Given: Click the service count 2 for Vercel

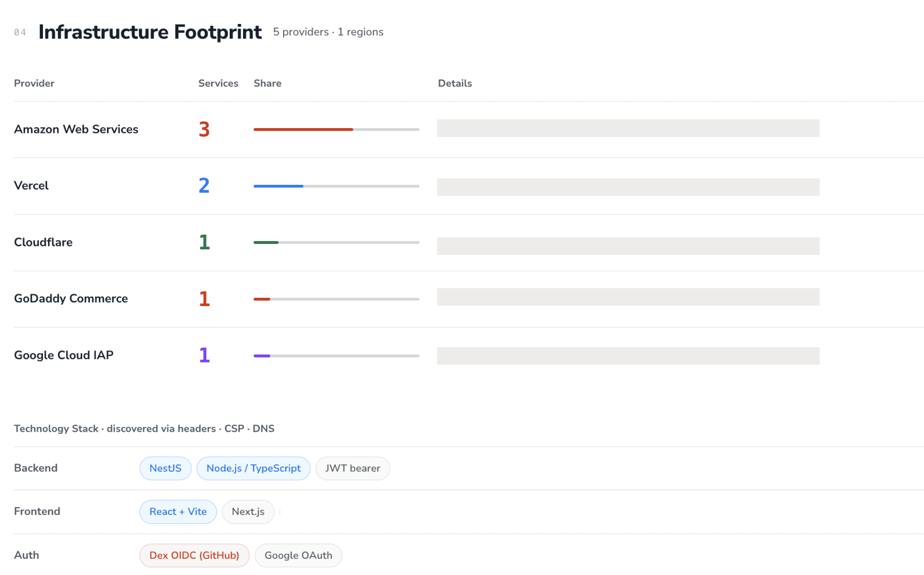Looking at the screenshot, I should (x=204, y=186).
